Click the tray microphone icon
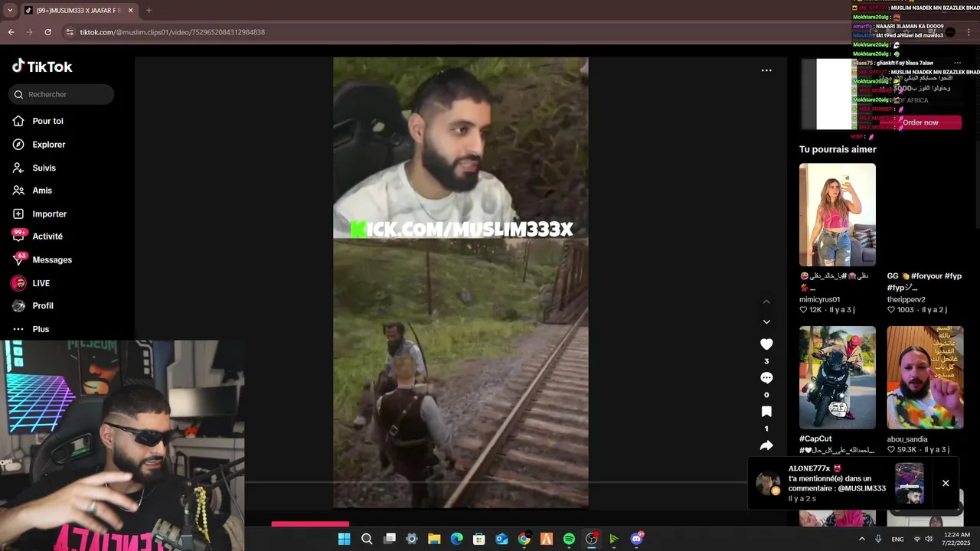The height and width of the screenshot is (551, 980). pyautogui.click(x=878, y=539)
